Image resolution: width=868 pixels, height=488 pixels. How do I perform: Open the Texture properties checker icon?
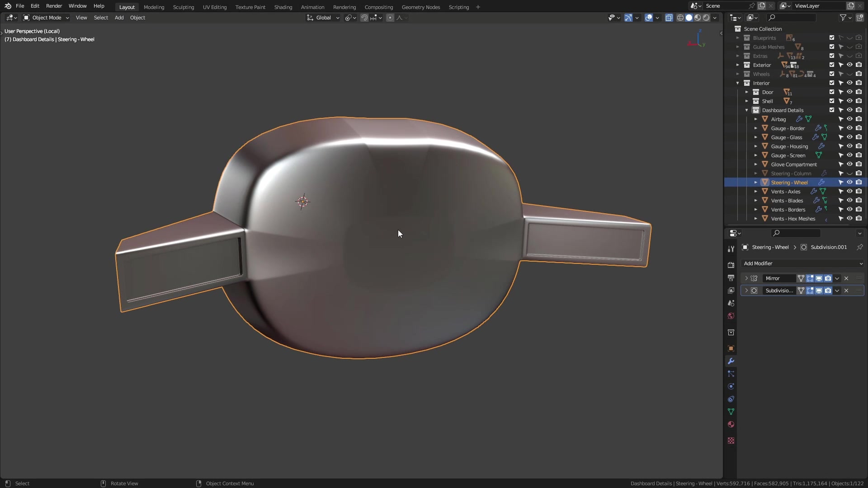point(731,441)
